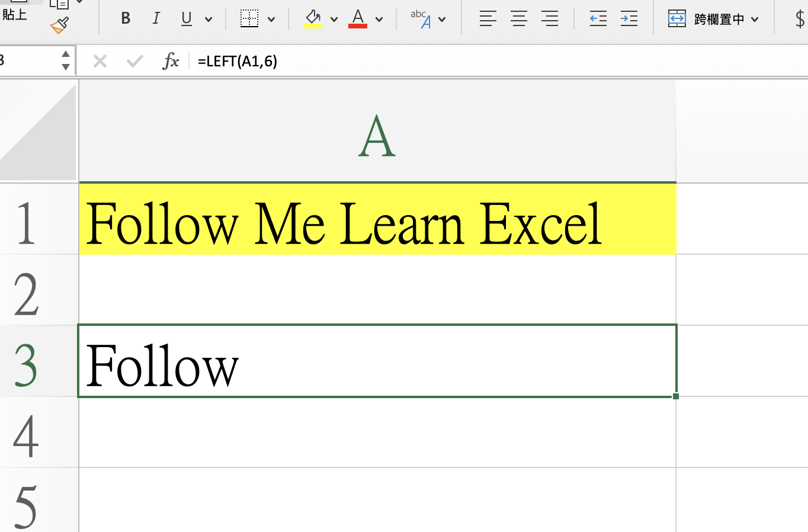Image resolution: width=808 pixels, height=532 pixels.
Task: Select row 3 header
Action: tap(39, 361)
